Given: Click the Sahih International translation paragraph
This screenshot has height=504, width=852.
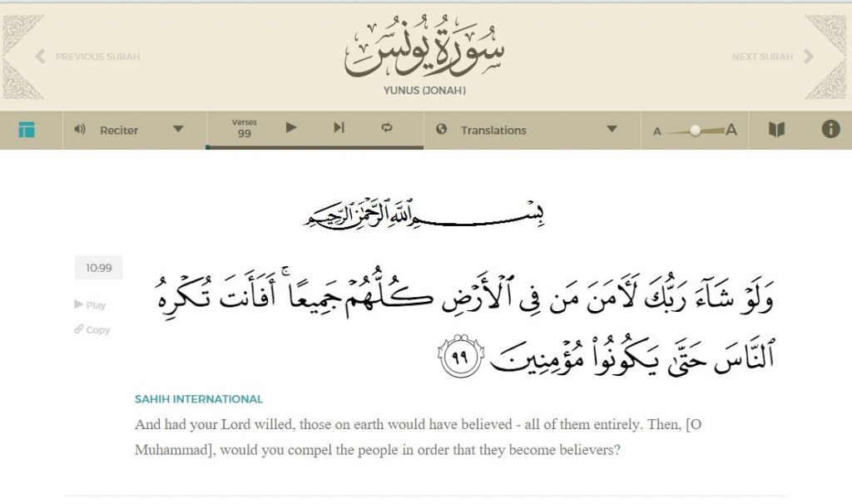Looking at the screenshot, I should 418,437.
